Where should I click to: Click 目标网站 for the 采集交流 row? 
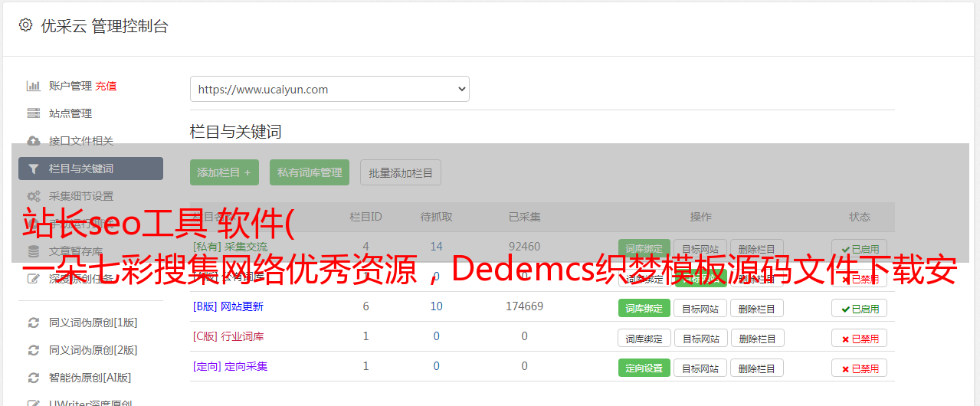(x=700, y=249)
